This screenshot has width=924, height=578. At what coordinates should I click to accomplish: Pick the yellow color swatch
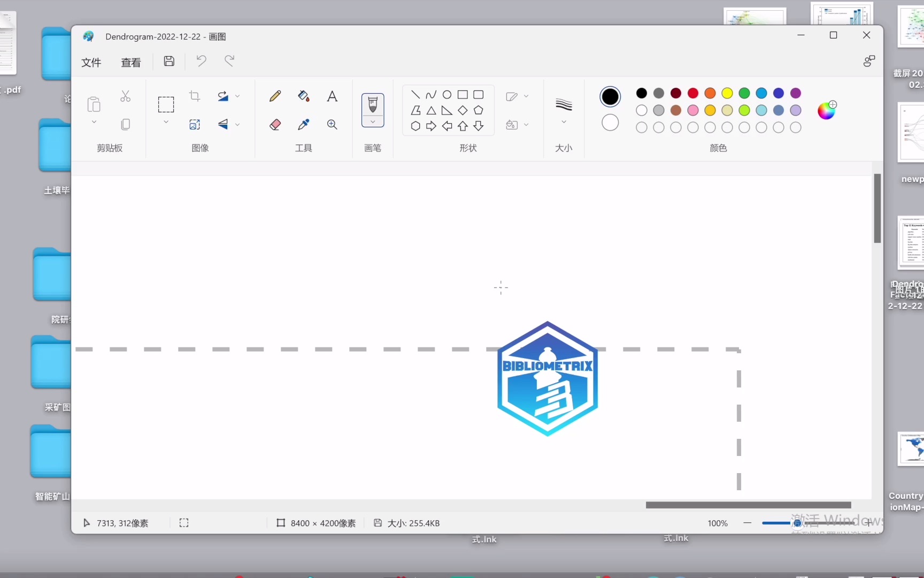pyautogui.click(x=727, y=93)
